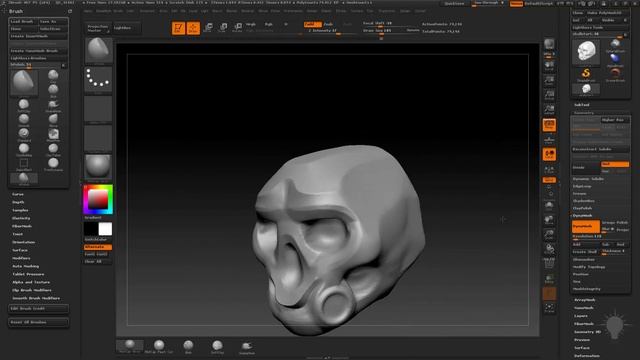
Task: Expand the Tablet Pressure section
Action: click(x=28, y=274)
